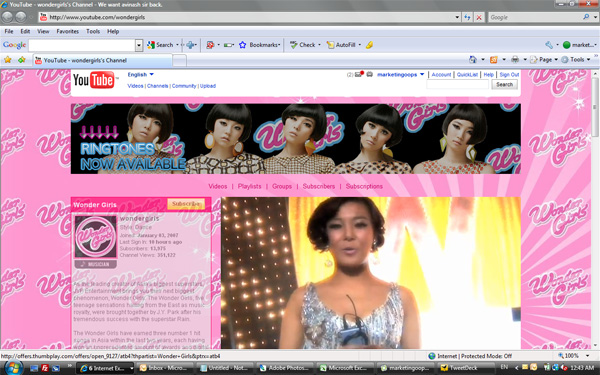Click the QuickList link

467,75
